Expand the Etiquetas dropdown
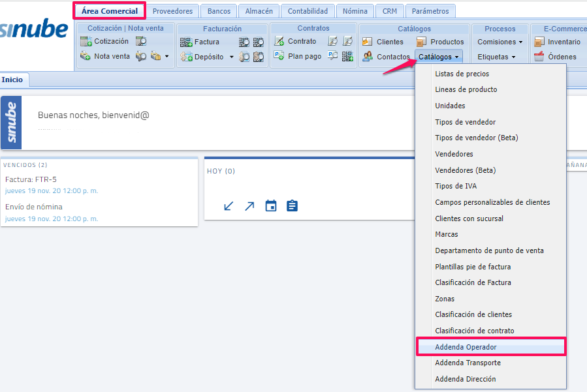The width and height of the screenshot is (587, 392). coord(496,57)
